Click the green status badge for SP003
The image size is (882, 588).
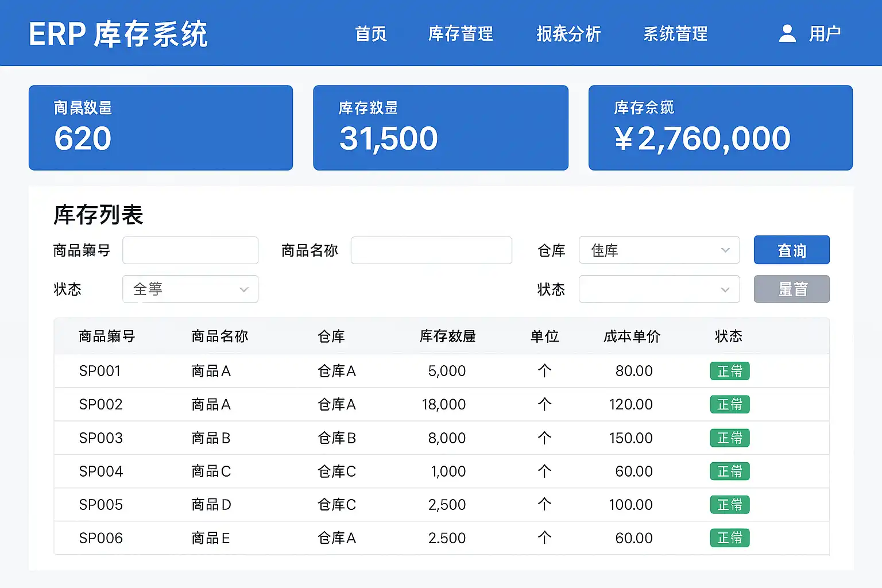pos(729,438)
